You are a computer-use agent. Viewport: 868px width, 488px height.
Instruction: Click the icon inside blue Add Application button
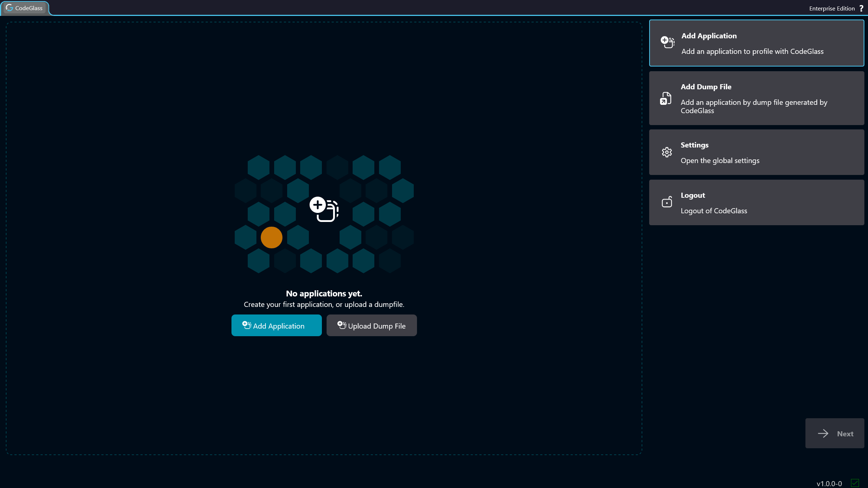247,325
